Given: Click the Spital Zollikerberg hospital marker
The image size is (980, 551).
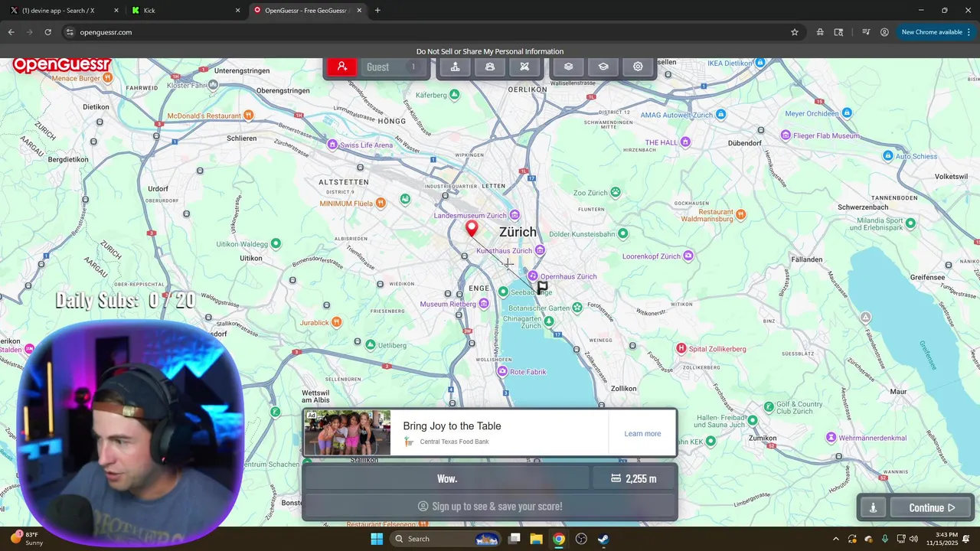Looking at the screenshot, I should click(x=681, y=349).
